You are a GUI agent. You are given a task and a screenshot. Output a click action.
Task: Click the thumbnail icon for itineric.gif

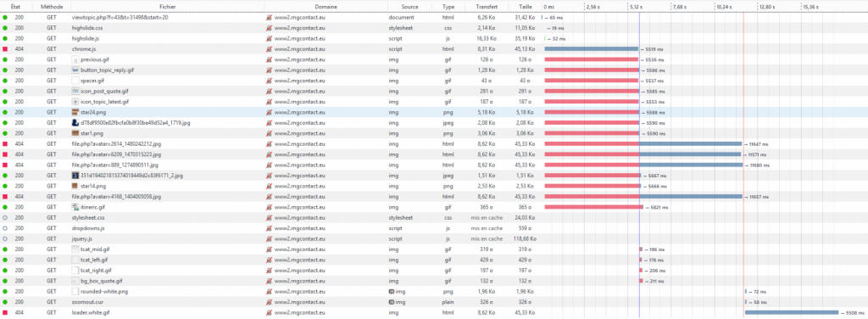click(75, 207)
